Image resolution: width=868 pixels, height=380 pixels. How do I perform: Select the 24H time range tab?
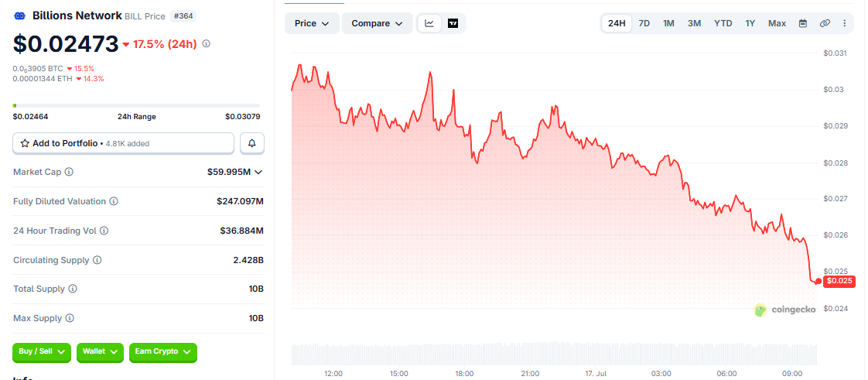coord(616,23)
